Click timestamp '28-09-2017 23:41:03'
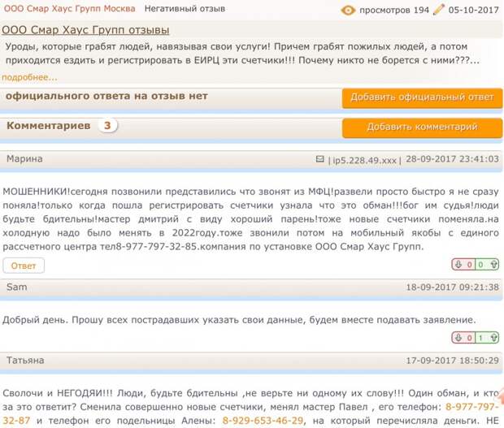Viewport: 504px width, 428px height. coord(452,159)
